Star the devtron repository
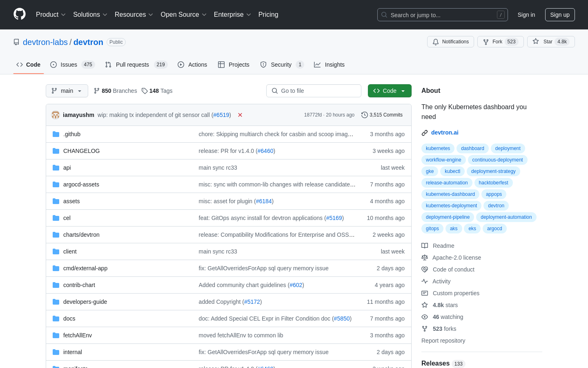 (551, 42)
